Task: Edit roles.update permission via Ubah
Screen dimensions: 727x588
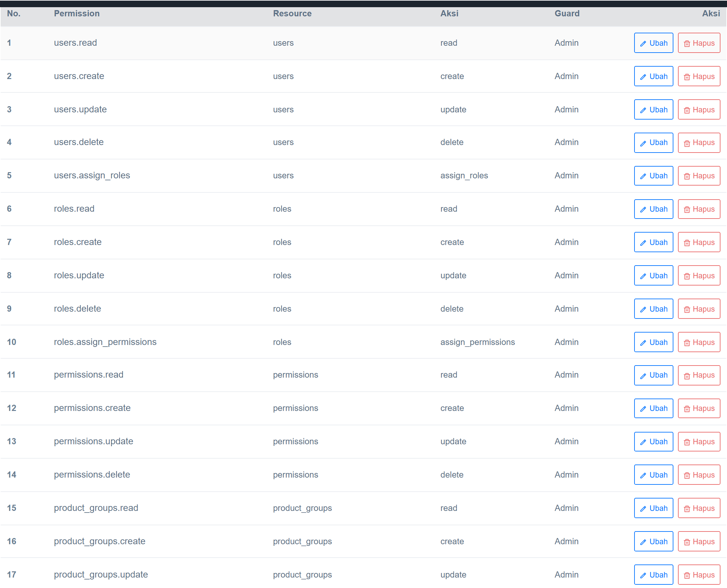Action: pos(653,276)
